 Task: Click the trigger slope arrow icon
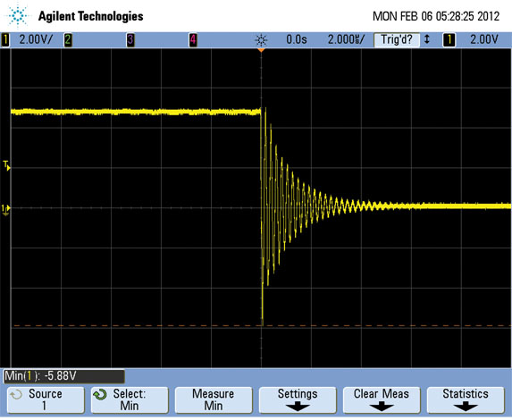426,39
